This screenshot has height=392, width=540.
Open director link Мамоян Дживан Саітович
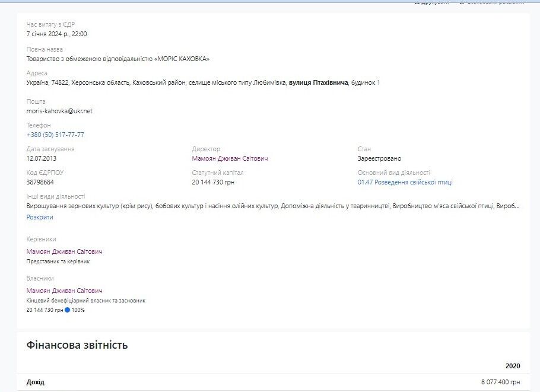pyautogui.click(x=230, y=159)
